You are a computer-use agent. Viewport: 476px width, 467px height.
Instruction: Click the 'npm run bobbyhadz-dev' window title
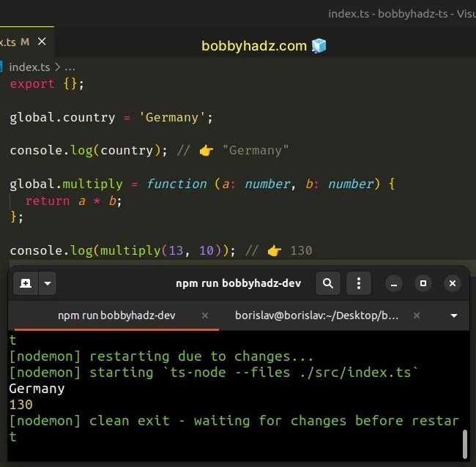tap(238, 283)
